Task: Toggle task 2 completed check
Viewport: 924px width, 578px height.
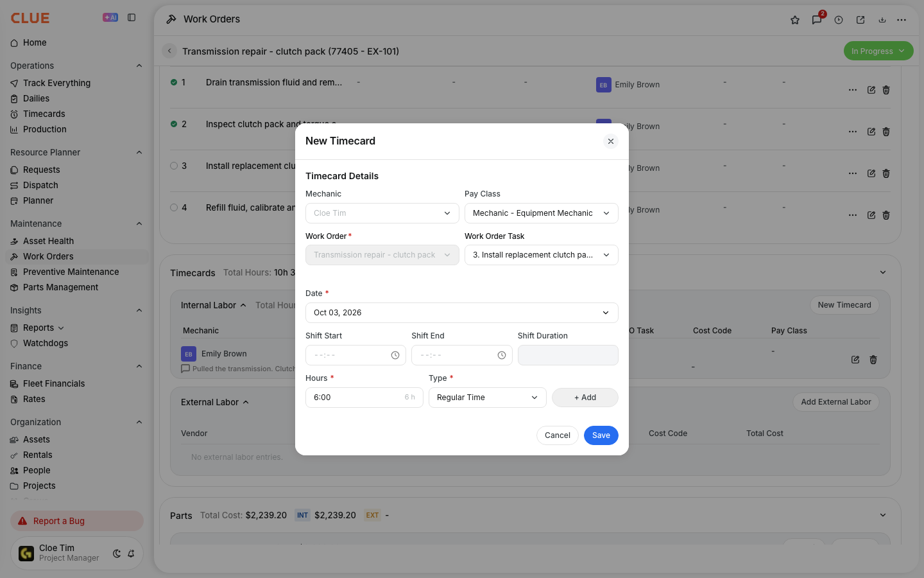Action: (174, 124)
